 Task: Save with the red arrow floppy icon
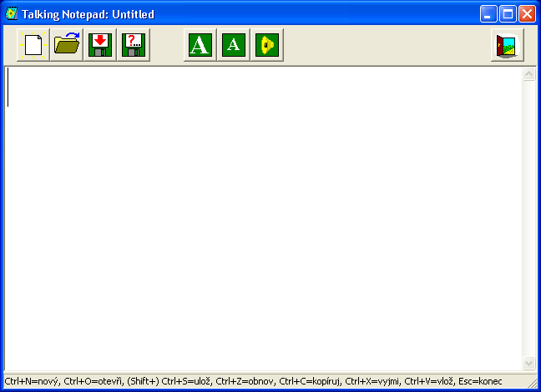[100, 45]
